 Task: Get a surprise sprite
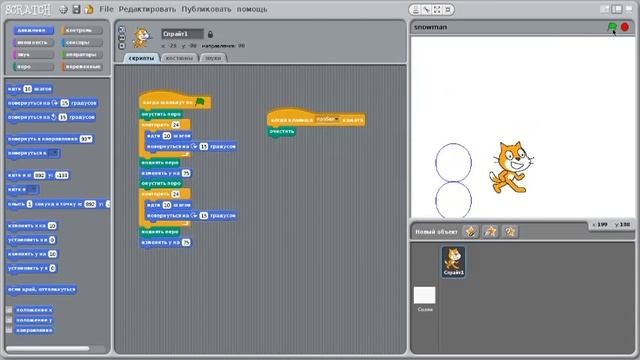tap(510, 232)
